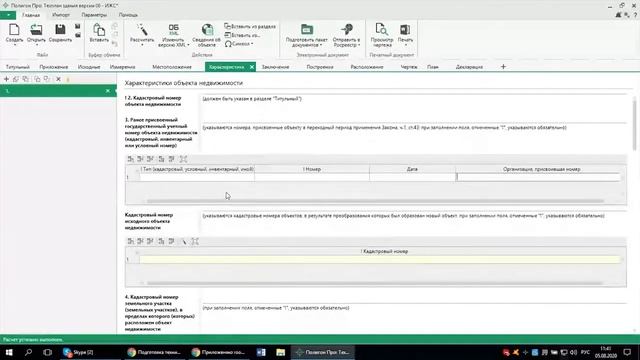
Task: Go to the Расположение section tab
Action: coord(367,67)
